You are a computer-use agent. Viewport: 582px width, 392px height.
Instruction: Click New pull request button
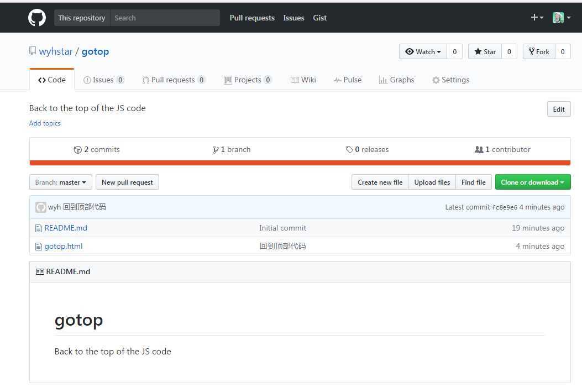click(x=127, y=182)
